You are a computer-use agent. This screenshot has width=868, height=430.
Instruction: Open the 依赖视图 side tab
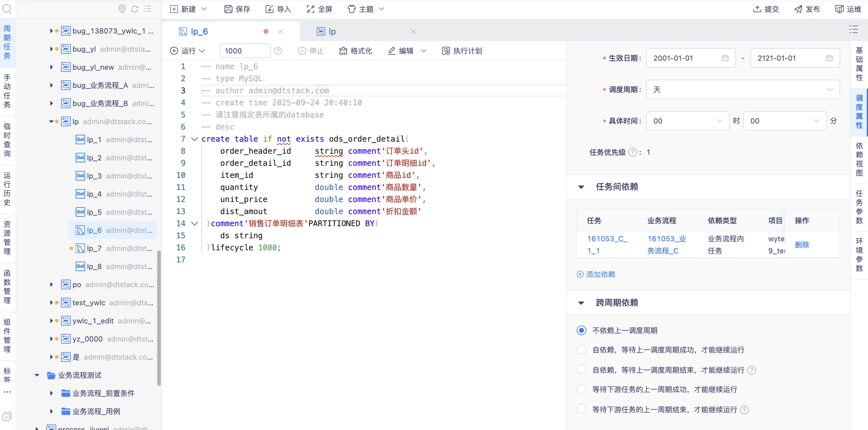pos(859,159)
